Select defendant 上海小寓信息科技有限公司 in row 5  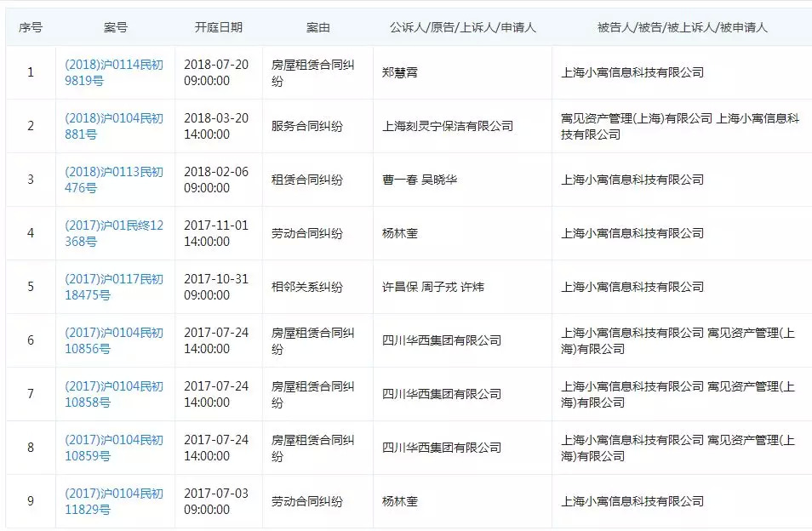[x=632, y=287]
